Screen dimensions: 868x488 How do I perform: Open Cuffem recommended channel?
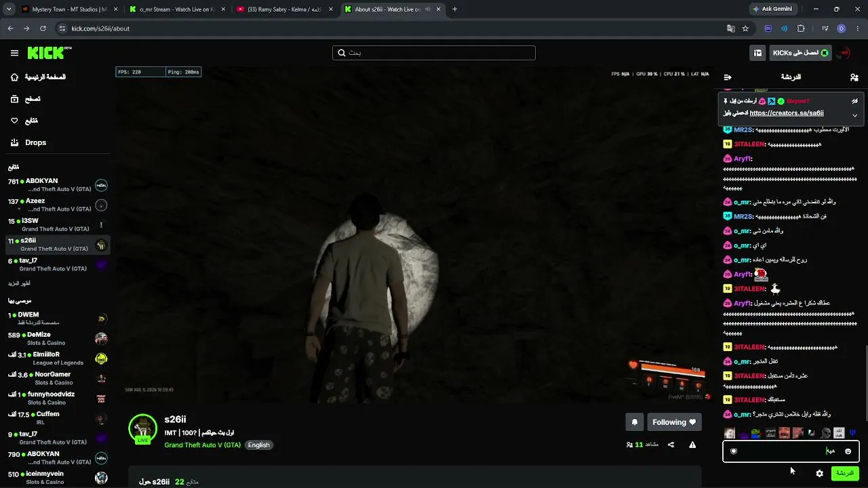pyautogui.click(x=57, y=418)
